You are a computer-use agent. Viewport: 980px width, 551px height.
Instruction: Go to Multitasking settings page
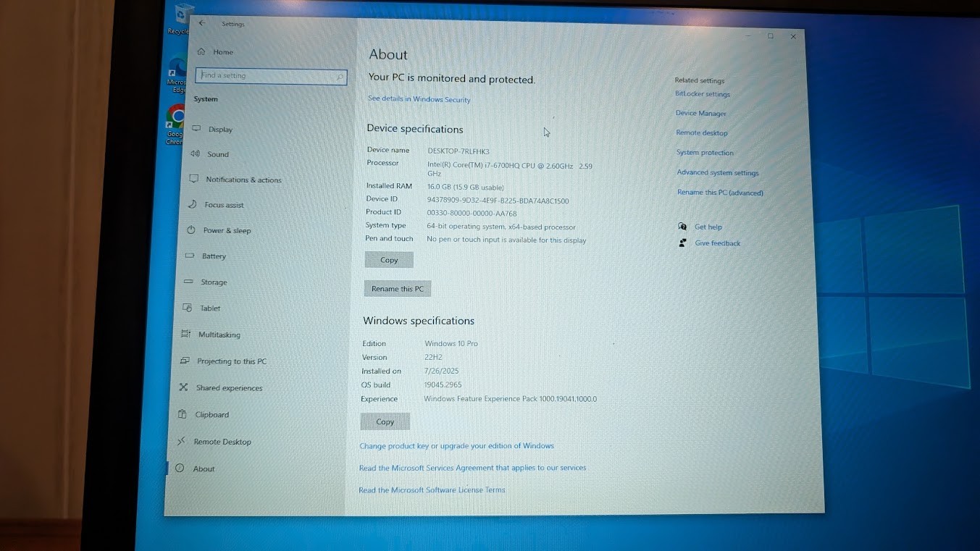coord(219,335)
